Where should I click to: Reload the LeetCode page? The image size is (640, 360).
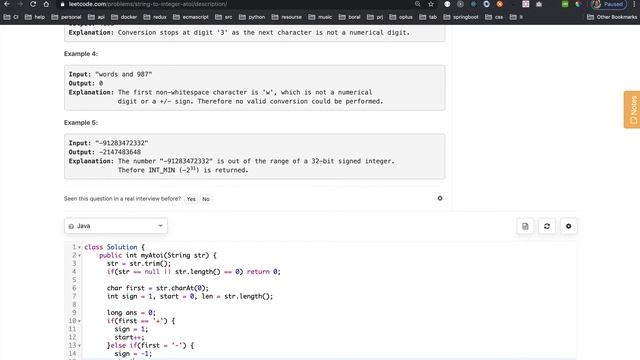click(x=33, y=4)
